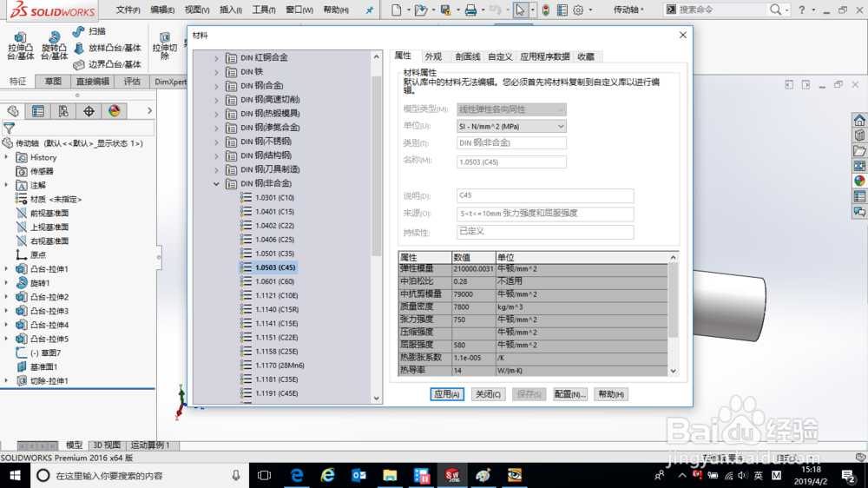The image size is (868, 488).
Task: Expand the DIN 钢(不锈钢) material category
Action: (216, 142)
